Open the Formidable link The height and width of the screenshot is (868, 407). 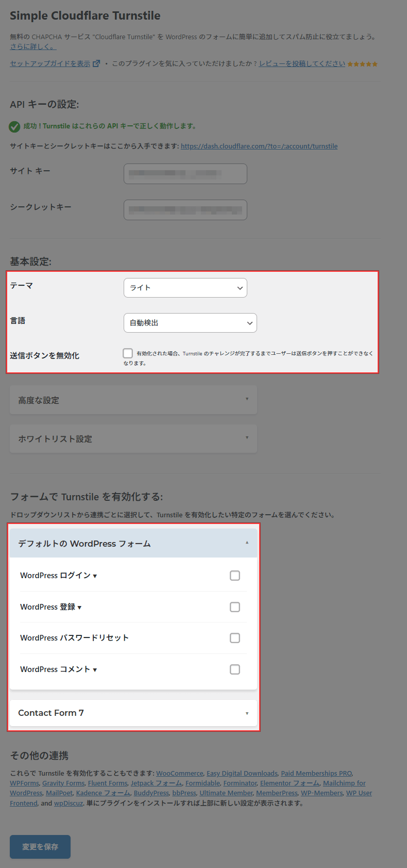click(202, 783)
